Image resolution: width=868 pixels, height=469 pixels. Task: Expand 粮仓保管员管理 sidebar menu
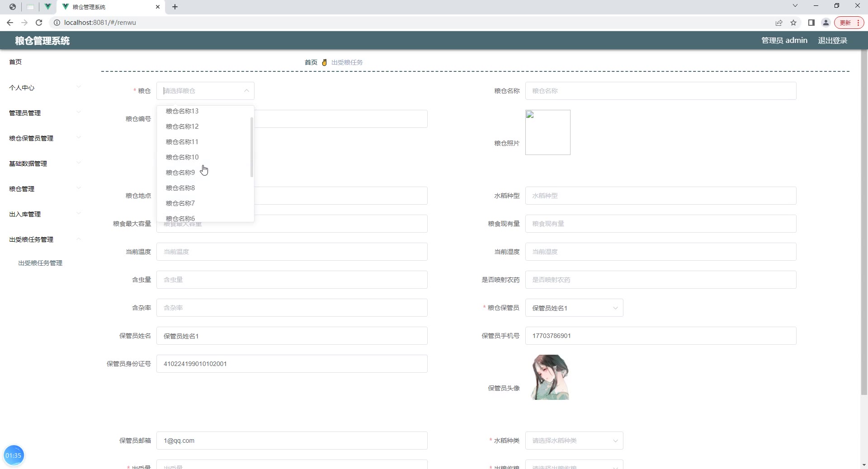tap(45, 138)
